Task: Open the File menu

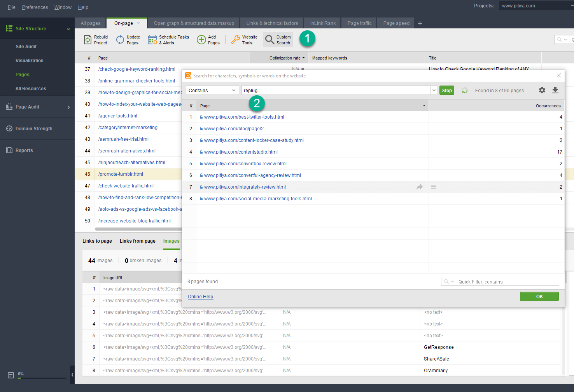Action: [x=12, y=7]
